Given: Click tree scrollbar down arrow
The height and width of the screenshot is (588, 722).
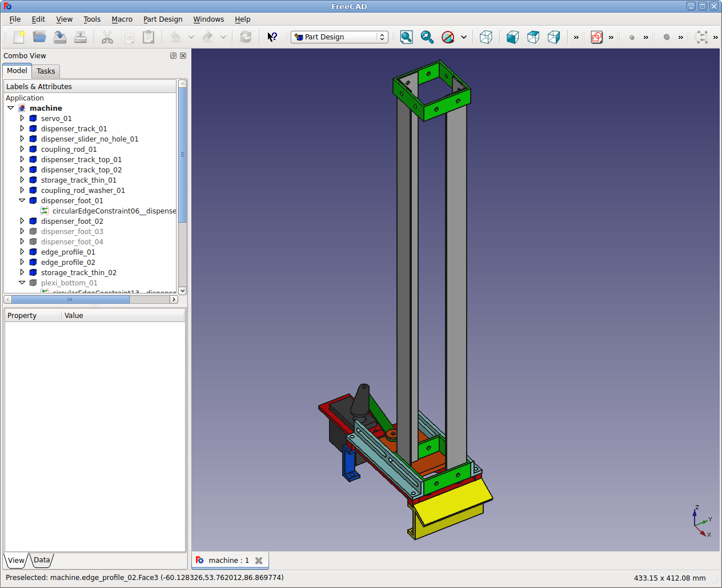Looking at the screenshot, I should click(182, 291).
